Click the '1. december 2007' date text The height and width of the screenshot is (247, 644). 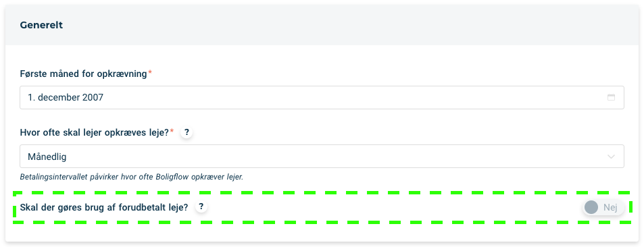[66, 98]
